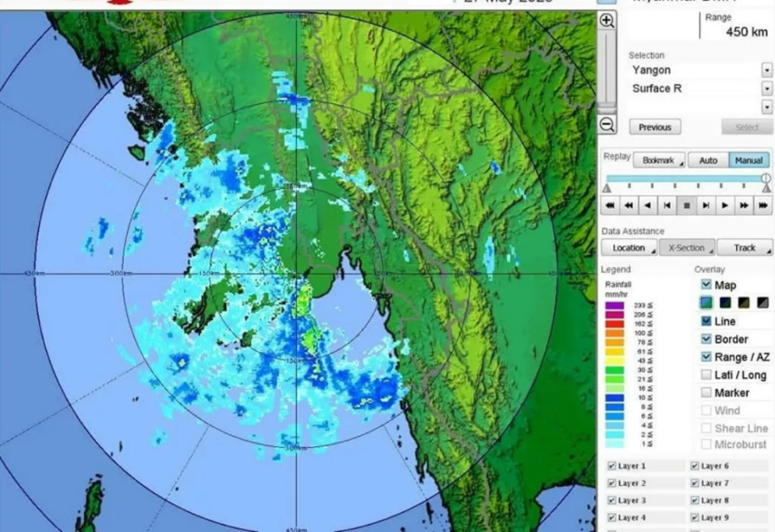Uncheck Layer 1 checkbox
The width and height of the screenshot is (775, 532).
click(x=612, y=466)
